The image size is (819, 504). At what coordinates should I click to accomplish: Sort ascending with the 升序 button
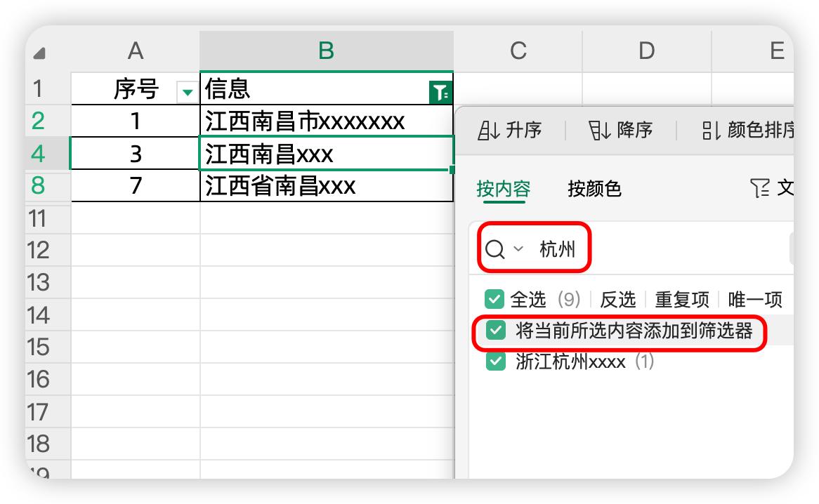coord(510,130)
